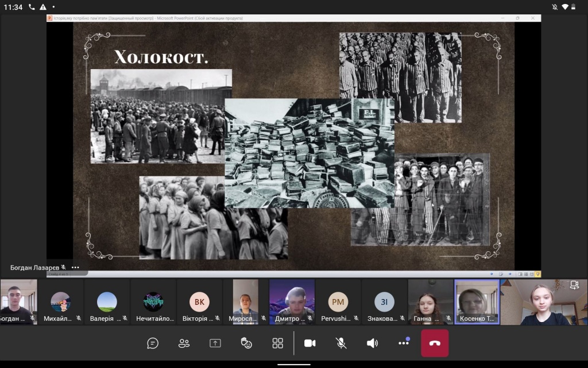Tap the Pervushi participant tile with PM avatar

(338, 302)
